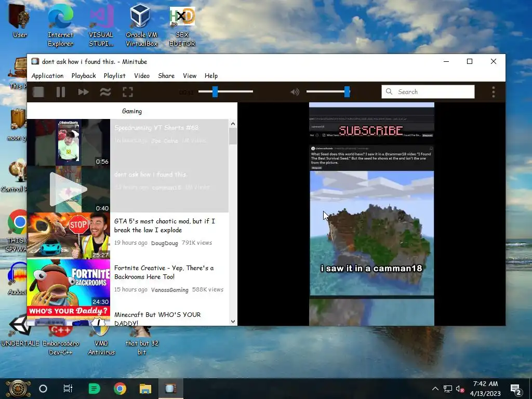The width and height of the screenshot is (532, 399).
Task: Select the Internet Explorer desktop icon
Action: point(60,25)
